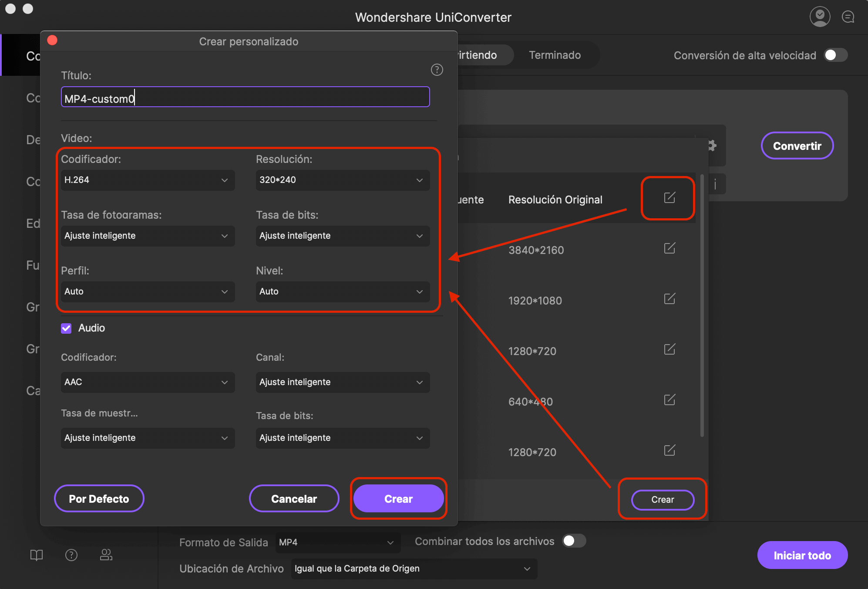Open the settings gear beside Convertir
The width and height of the screenshot is (868, 589).
click(x=712, y=146)
